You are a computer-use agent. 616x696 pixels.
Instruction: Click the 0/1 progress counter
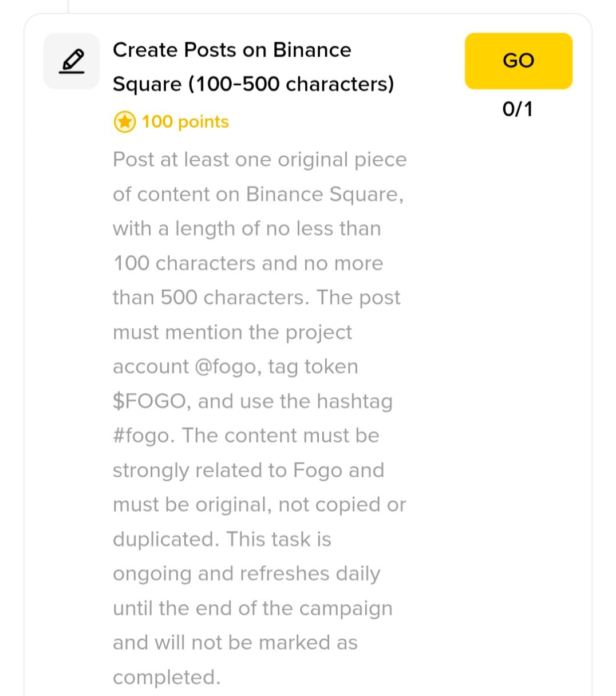coord(518,109)
